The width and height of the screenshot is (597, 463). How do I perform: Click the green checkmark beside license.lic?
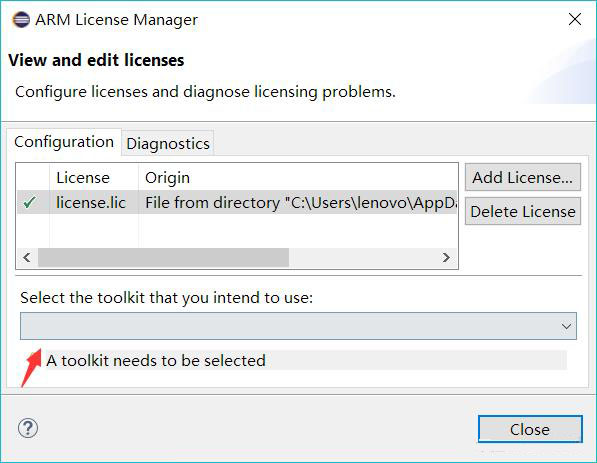(30, 202)
